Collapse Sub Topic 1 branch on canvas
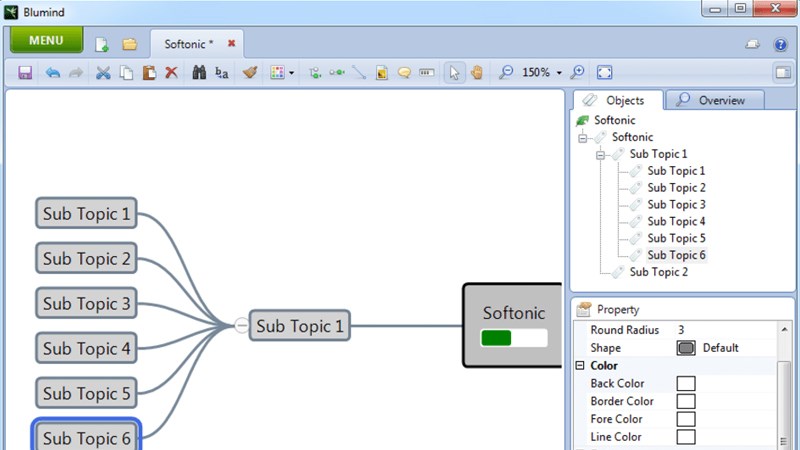800x450 pixels. (241, 325)
